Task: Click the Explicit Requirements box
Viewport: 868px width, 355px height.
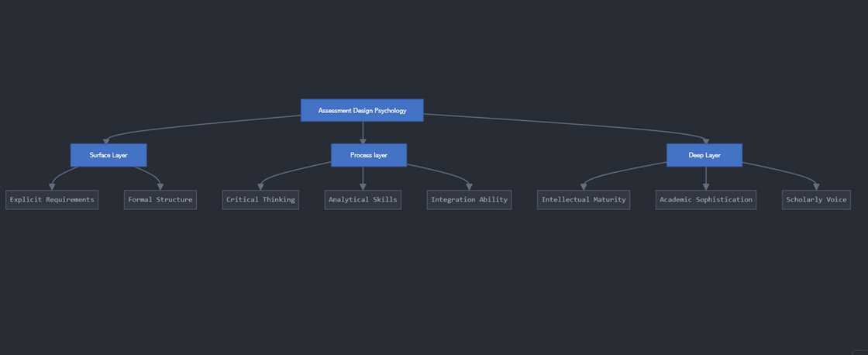Action: point(52,200)
